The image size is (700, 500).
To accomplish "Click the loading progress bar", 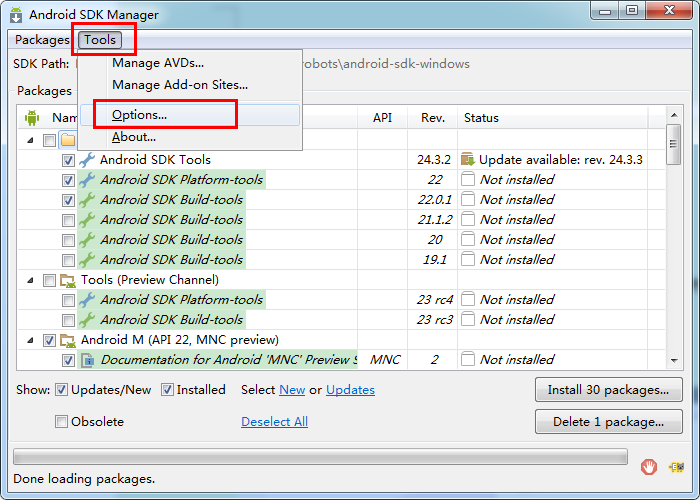I will (x=321, y=457).
